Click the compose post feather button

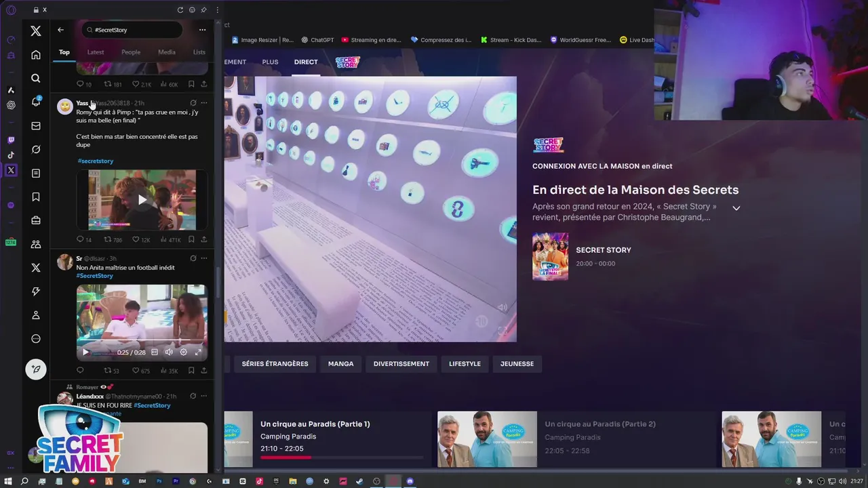click(36, 369)
